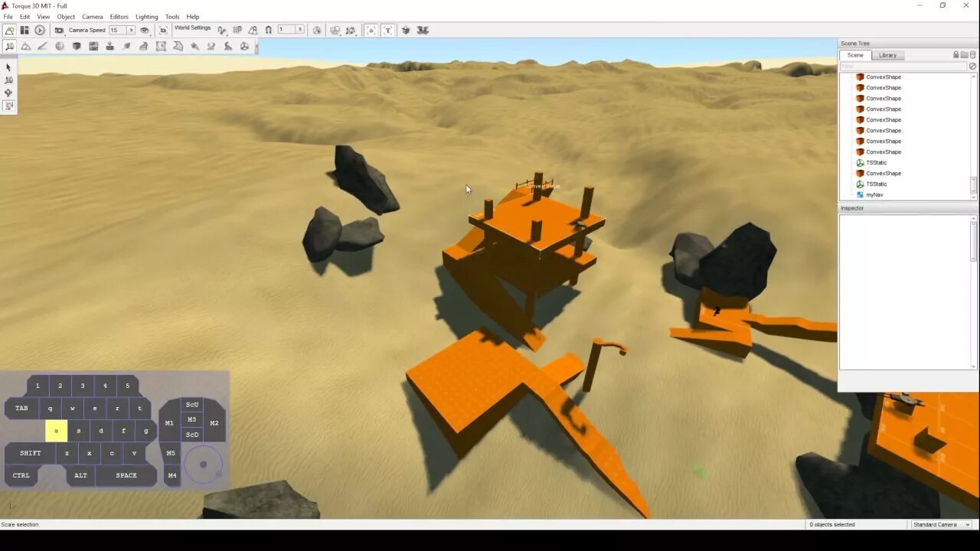Select the myNav item in Scene Tree
The height and width of the screenshot is (551, 980).
click(x=873, y=194)
